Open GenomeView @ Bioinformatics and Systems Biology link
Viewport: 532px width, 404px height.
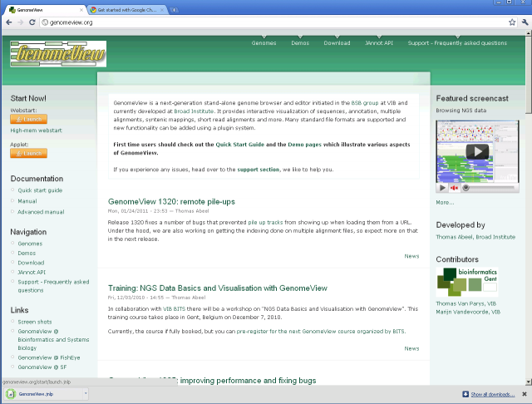[53, 339]
